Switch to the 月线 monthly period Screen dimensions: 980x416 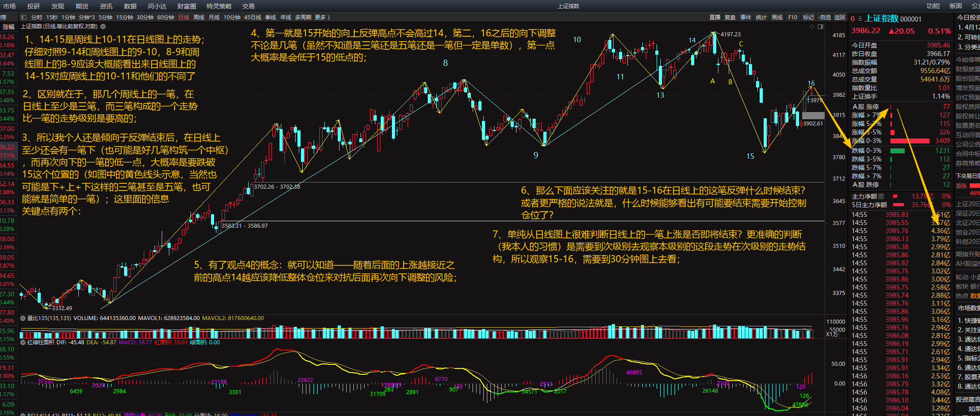(x=215, y=17)
